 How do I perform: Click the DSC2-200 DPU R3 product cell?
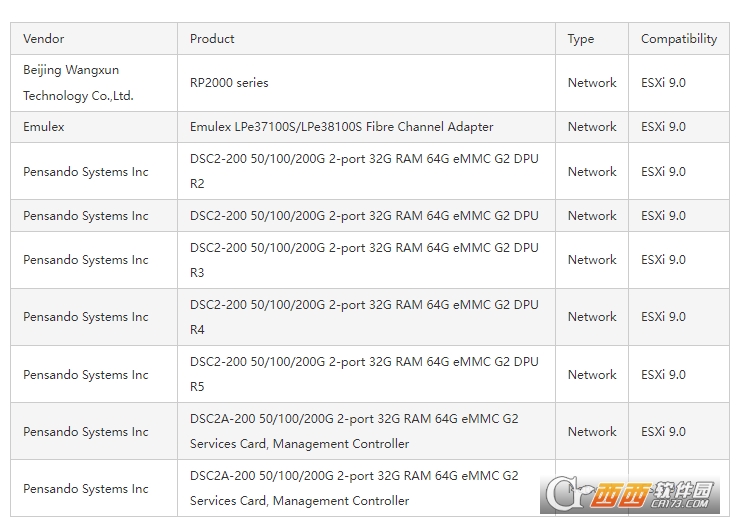(364, 259)
